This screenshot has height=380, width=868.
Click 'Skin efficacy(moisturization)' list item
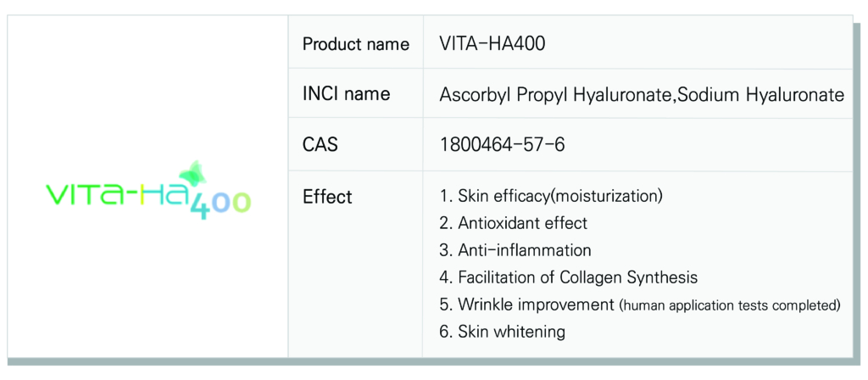coord(551,197)
